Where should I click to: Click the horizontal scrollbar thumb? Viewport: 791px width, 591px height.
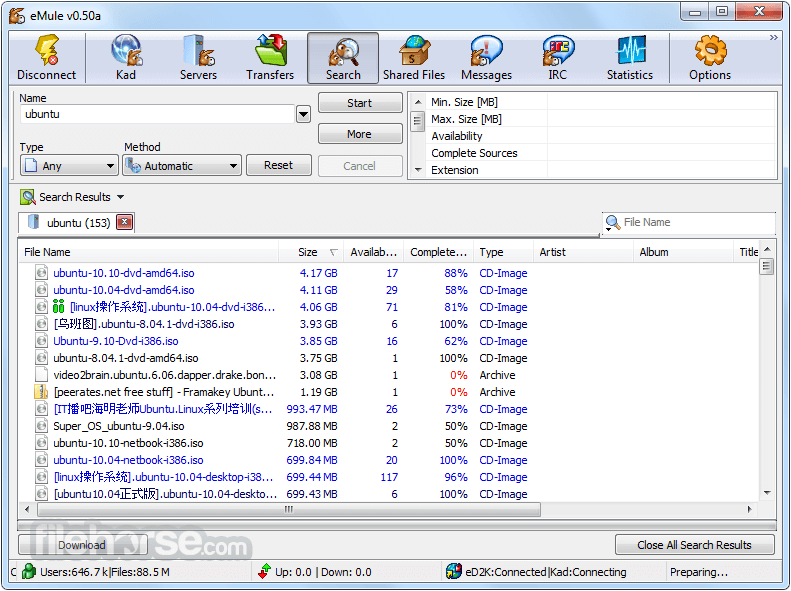pos(289,509)
